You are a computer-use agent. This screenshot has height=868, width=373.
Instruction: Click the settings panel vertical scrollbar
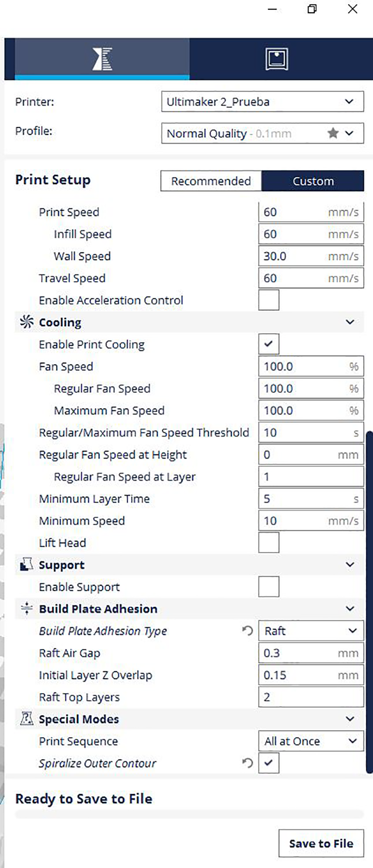tap(370, 603)
